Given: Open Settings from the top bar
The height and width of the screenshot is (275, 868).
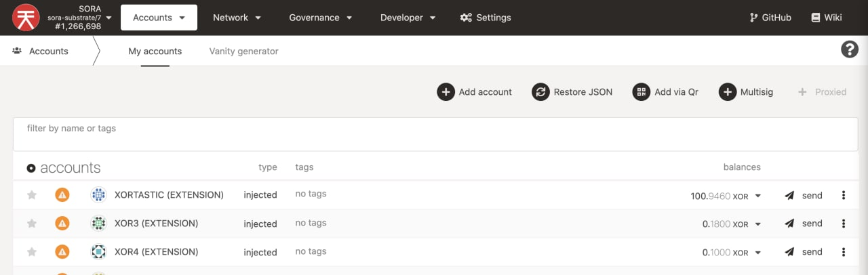Looking at the screenshot, I should click(486, 18).
